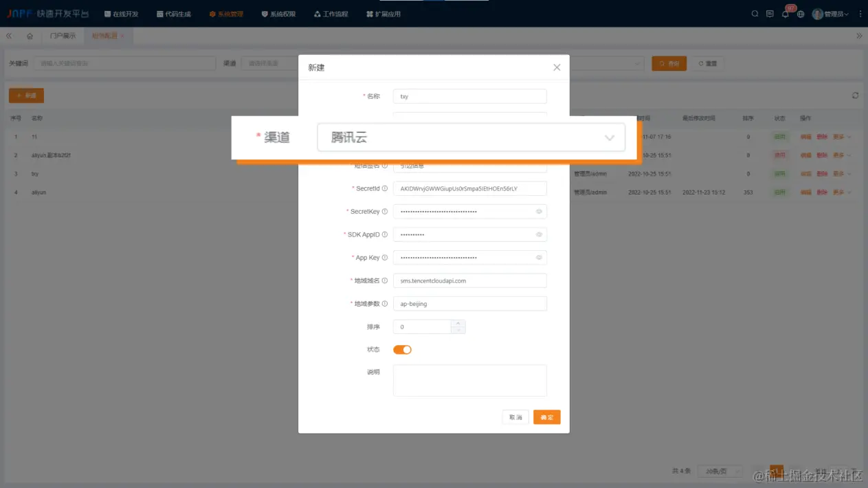Click the SecretKey password field
The width and height of the screenshot is (868, 488).
470,212
